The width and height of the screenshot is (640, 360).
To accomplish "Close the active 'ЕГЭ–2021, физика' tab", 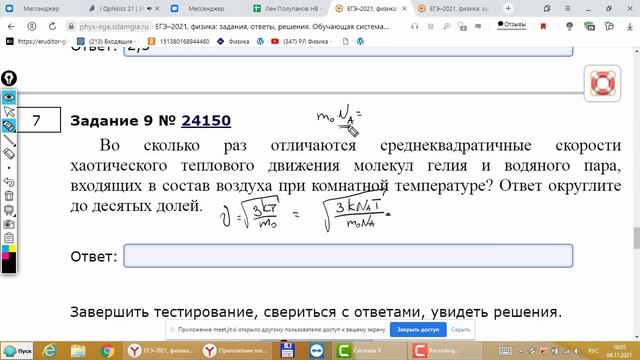I will 404,8.
